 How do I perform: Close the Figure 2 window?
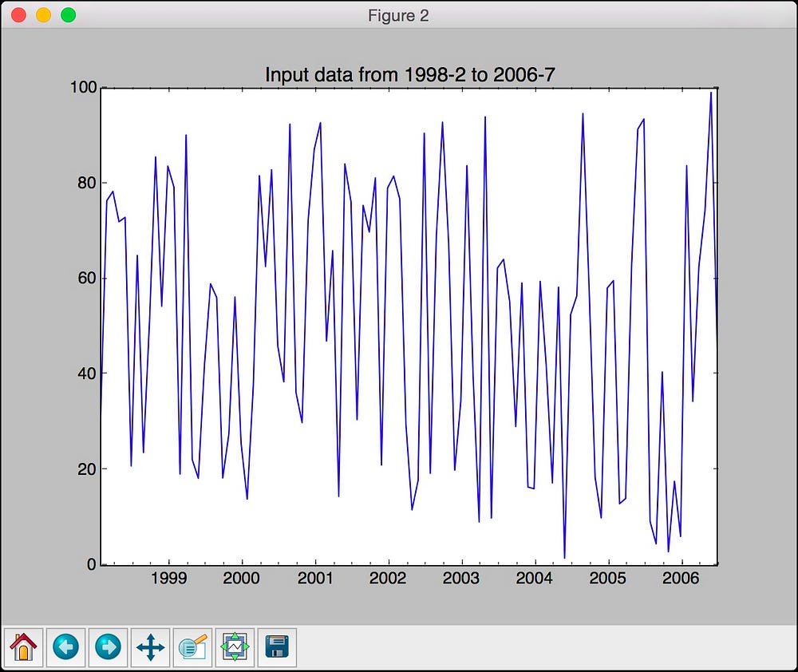(x=19, y=15)
